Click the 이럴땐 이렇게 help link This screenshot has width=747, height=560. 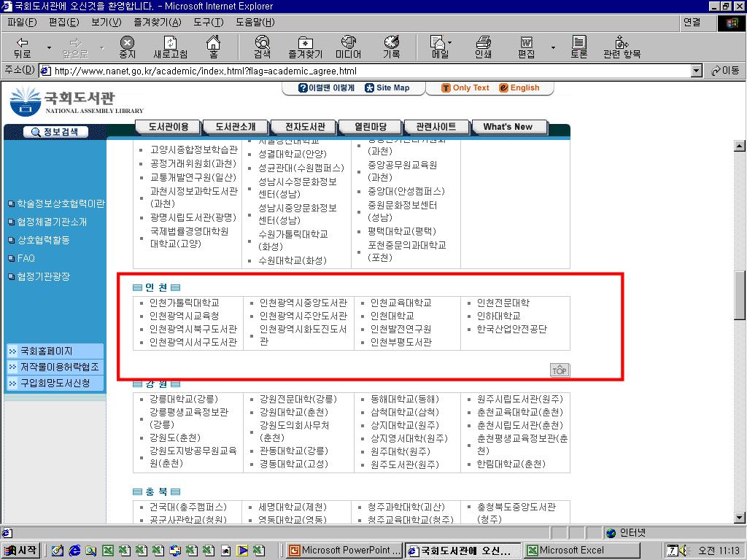click(x=326, y=87)
